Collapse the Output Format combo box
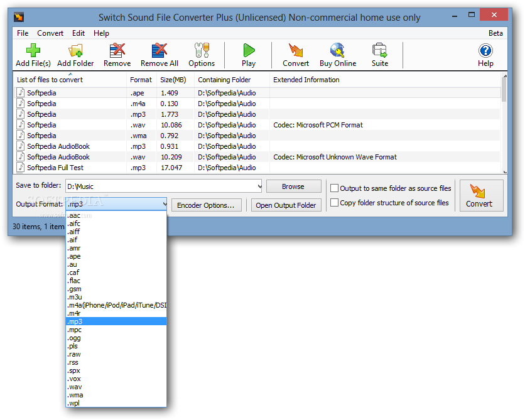 coord(164,204)
